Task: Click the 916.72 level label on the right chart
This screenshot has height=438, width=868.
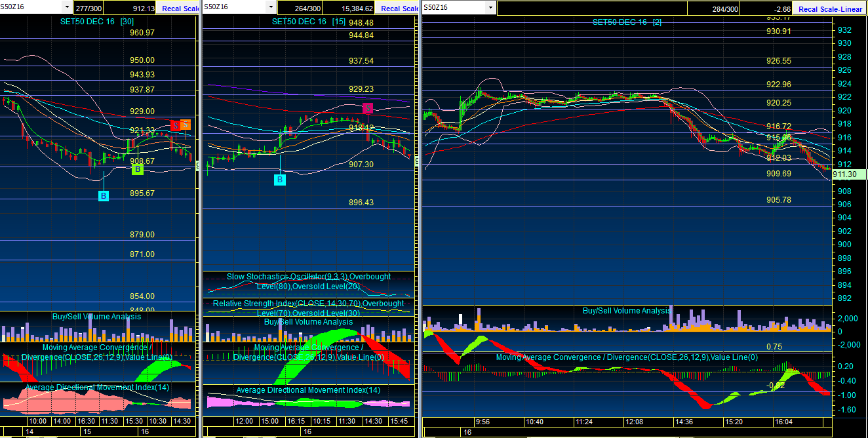Action: [779, 127]
